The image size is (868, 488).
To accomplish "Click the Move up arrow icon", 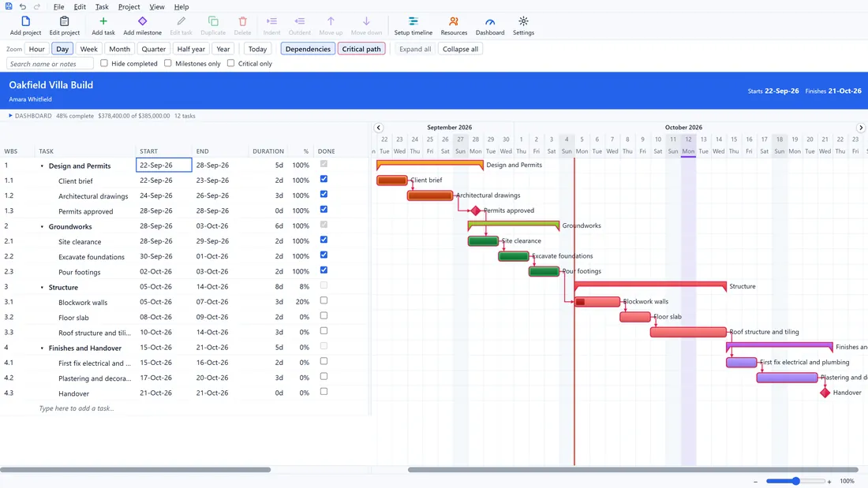I will [331, 21].
